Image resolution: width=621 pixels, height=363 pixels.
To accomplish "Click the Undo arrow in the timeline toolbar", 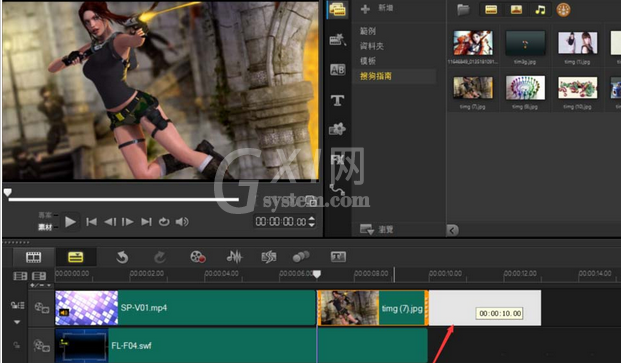I will click(x=122, y=257).
